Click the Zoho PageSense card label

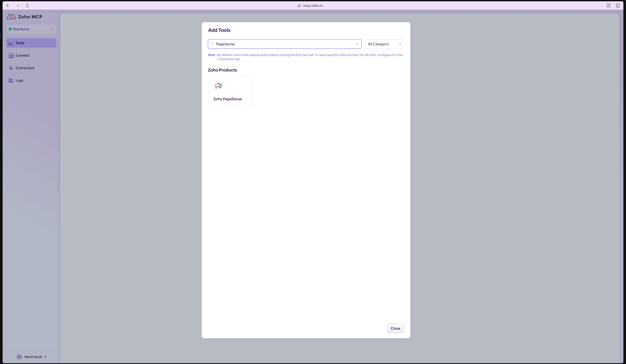227,99
